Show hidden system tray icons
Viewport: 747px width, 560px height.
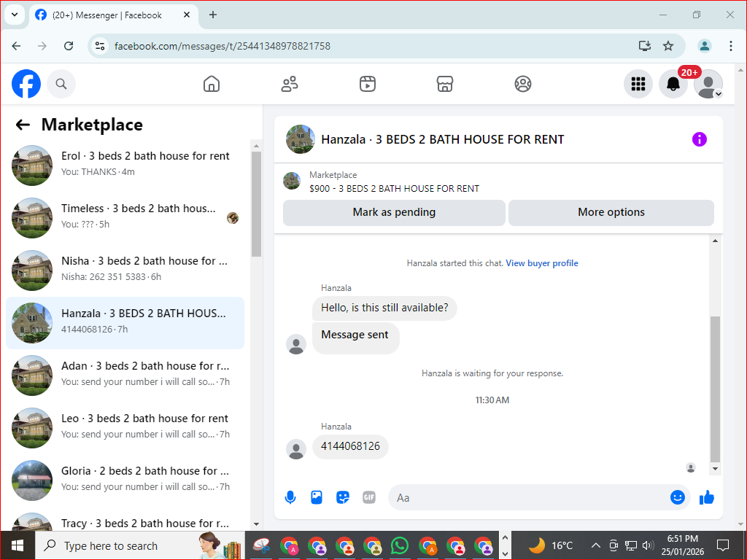[x=595, y=545]
